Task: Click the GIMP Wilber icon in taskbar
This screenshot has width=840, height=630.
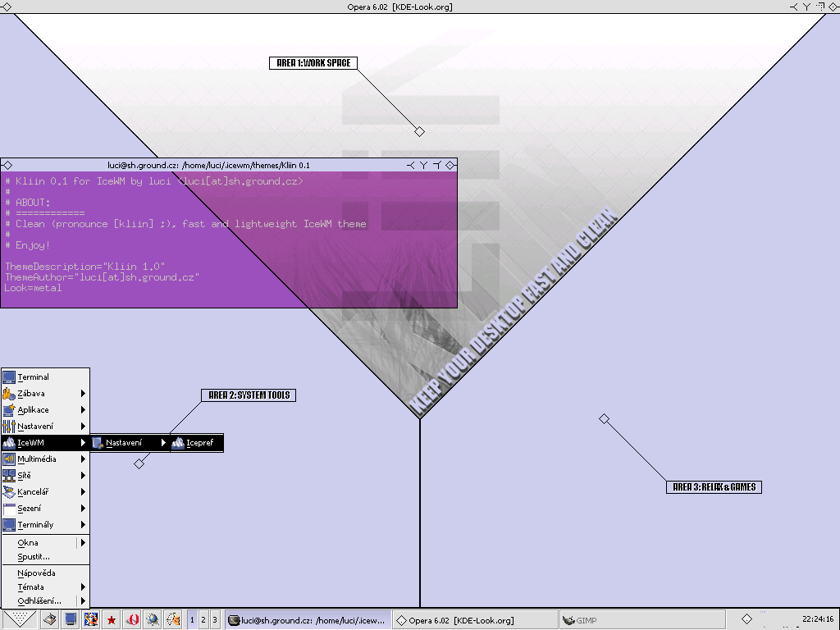Action: point(568,620)
